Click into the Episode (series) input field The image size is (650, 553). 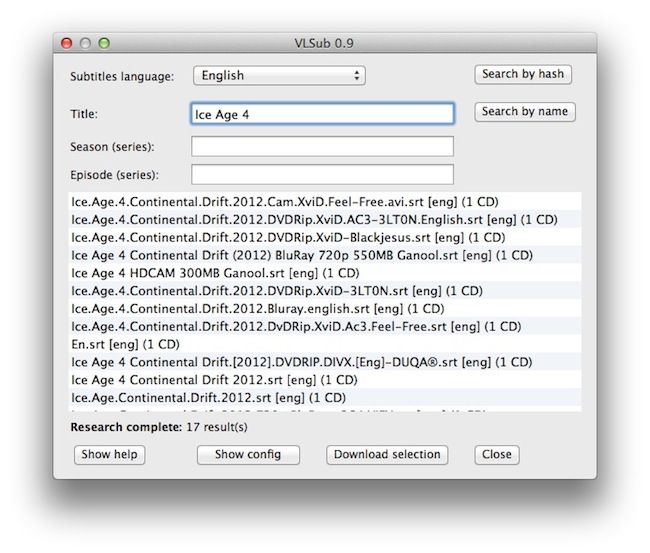pyautogui.click(x=322, y=175)
